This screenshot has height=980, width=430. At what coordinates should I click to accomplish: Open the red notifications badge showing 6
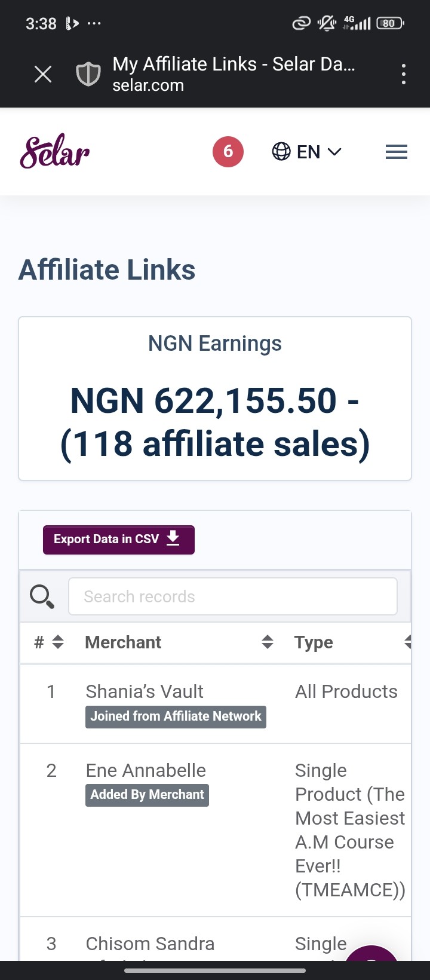coord(228,152)
